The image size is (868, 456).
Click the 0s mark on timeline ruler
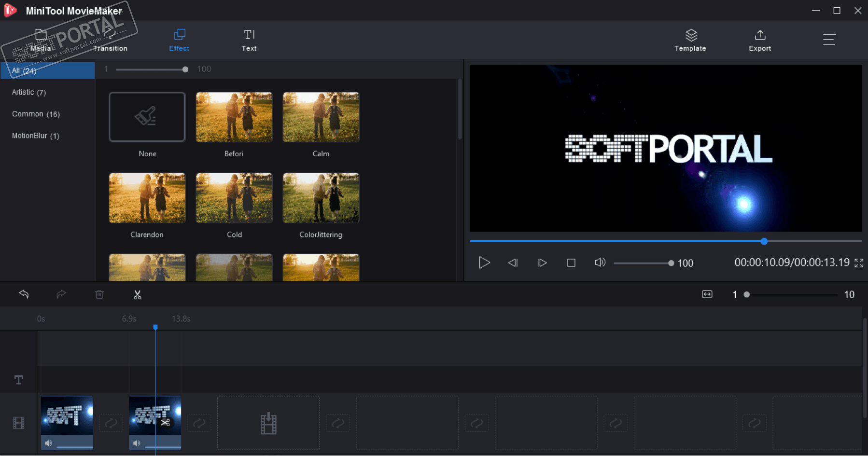point(41,319)
